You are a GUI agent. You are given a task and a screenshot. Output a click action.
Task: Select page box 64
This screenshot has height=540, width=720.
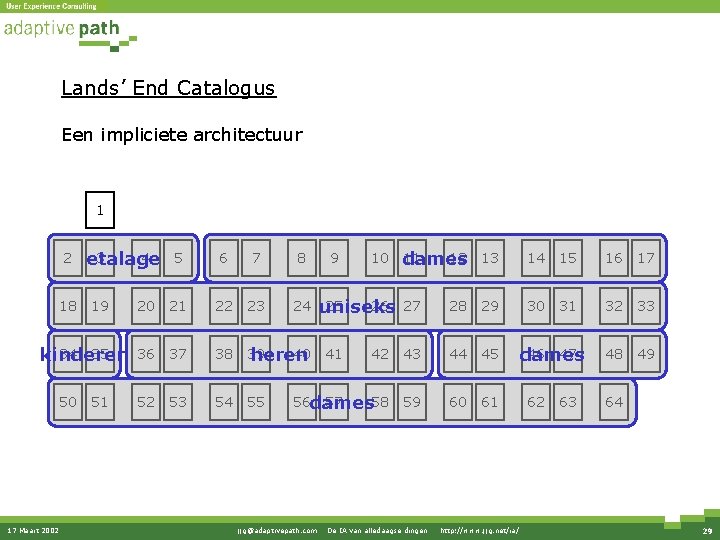click(614, 402)
